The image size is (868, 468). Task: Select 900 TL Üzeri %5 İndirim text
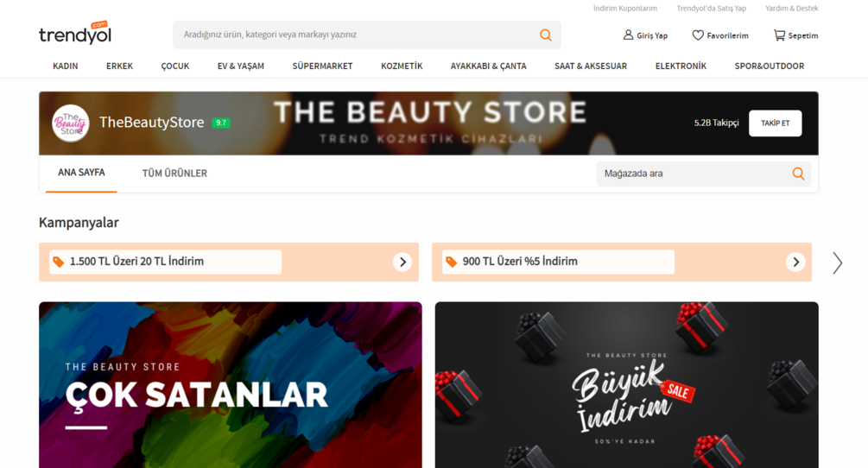pos(520,261)
